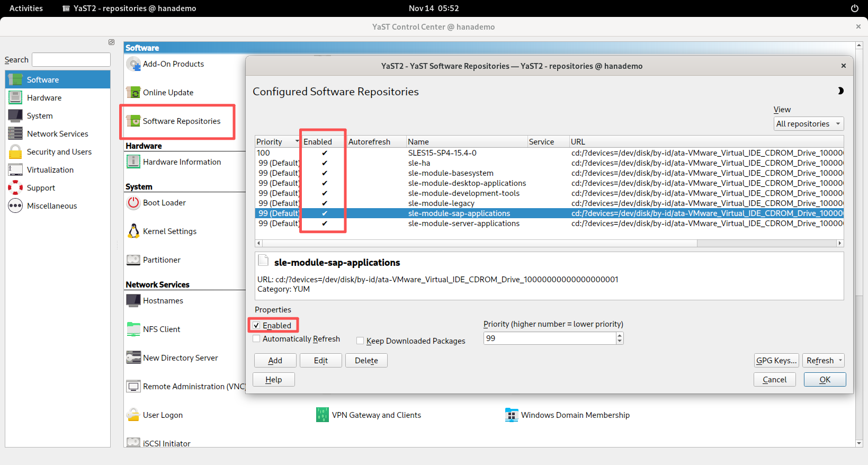Open Hostnames module icon
Image resolution: width=868 pixels, height=465 pixels.
coord(133,301)
